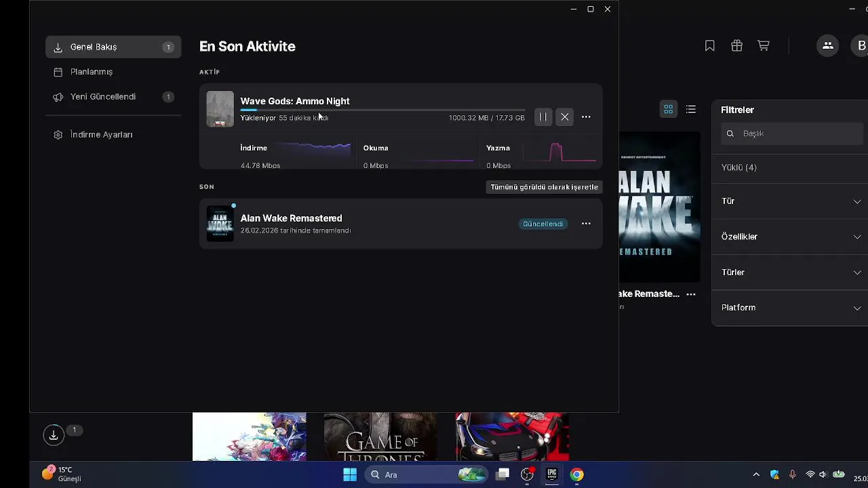
Task: Open the weather widget showing 15°C
Action: 62,474
